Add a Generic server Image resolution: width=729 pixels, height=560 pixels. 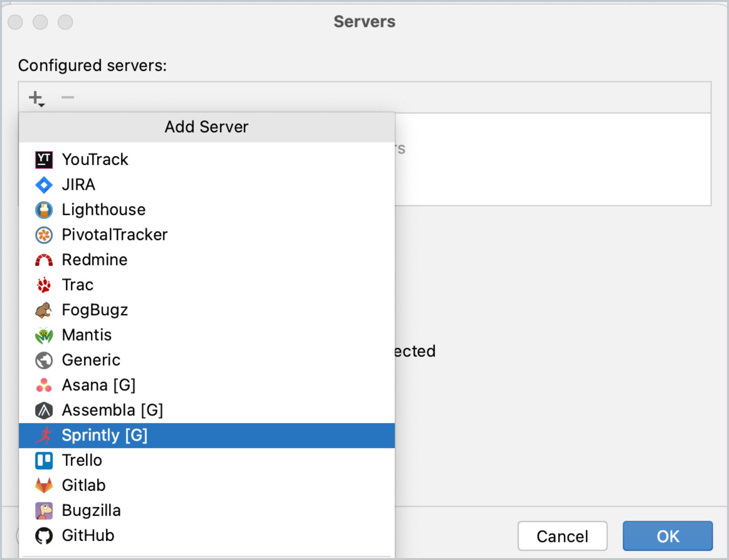[x=207, y=360]
